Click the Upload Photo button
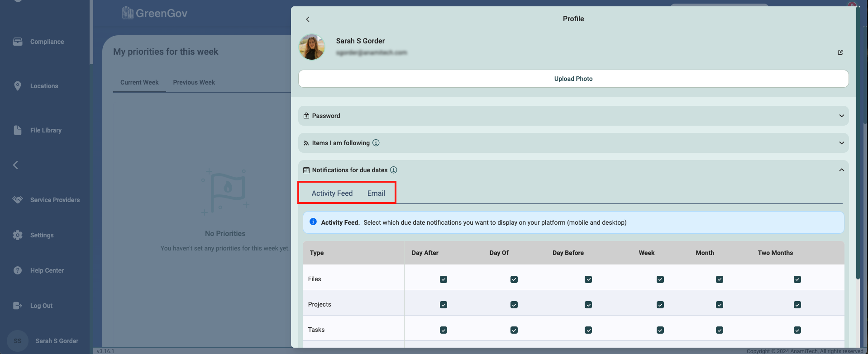Image resolution: width=868 pixels, height=354 pixels. (573, 79)
